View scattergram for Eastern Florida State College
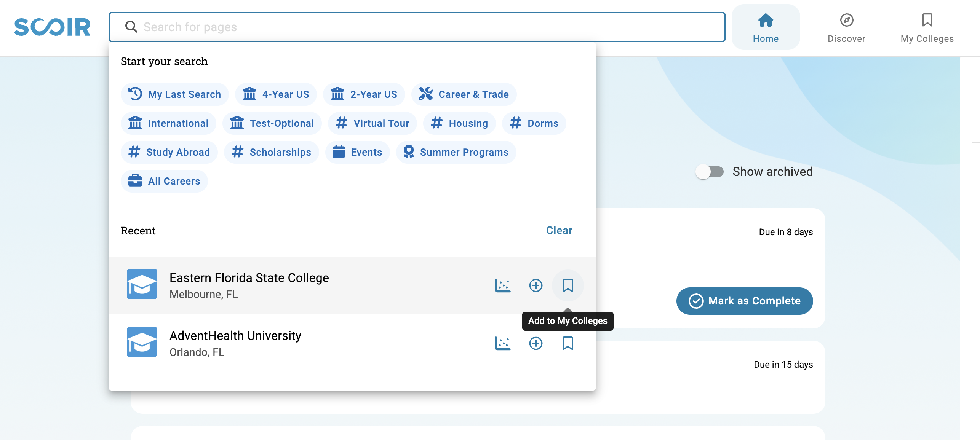 pyautogui.click(x=502, y=285)
